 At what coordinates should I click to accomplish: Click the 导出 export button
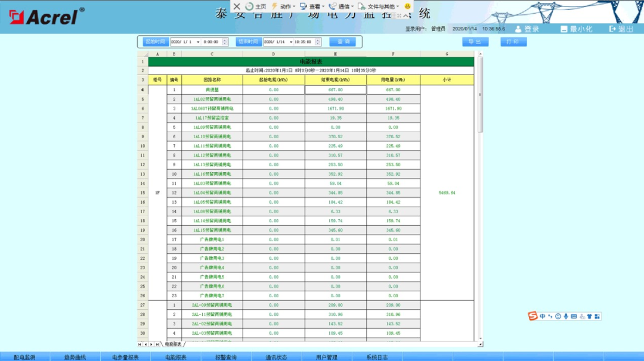tap(475, 41)
